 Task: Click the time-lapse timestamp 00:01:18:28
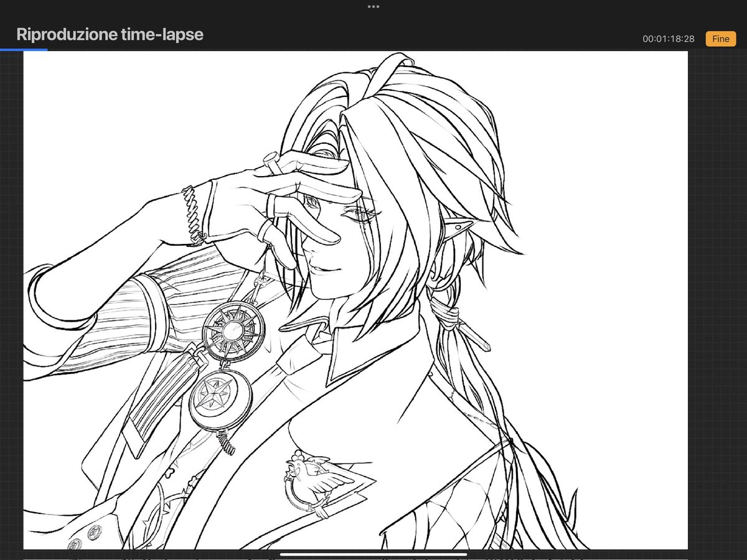[669, 39]
